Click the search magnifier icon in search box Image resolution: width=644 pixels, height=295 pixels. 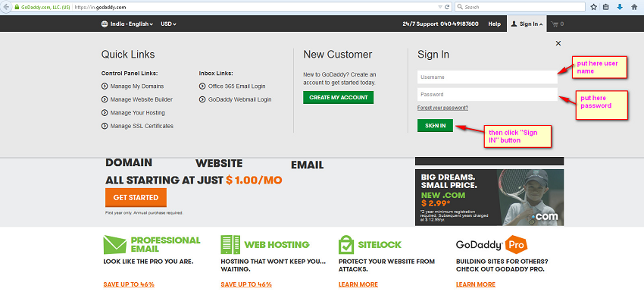[x=460, y=7]
